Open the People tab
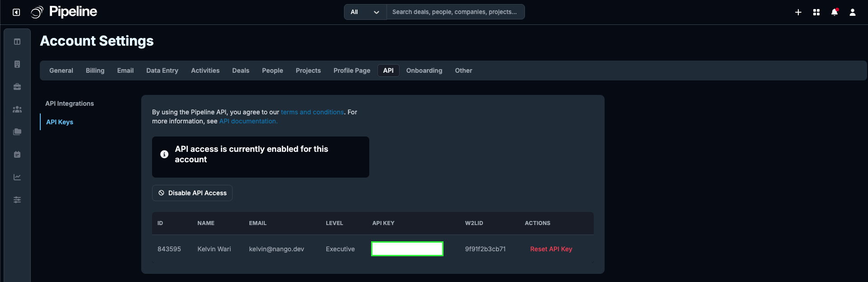The height and width of the screenshot is (282, 868). (x=272, y=70)
